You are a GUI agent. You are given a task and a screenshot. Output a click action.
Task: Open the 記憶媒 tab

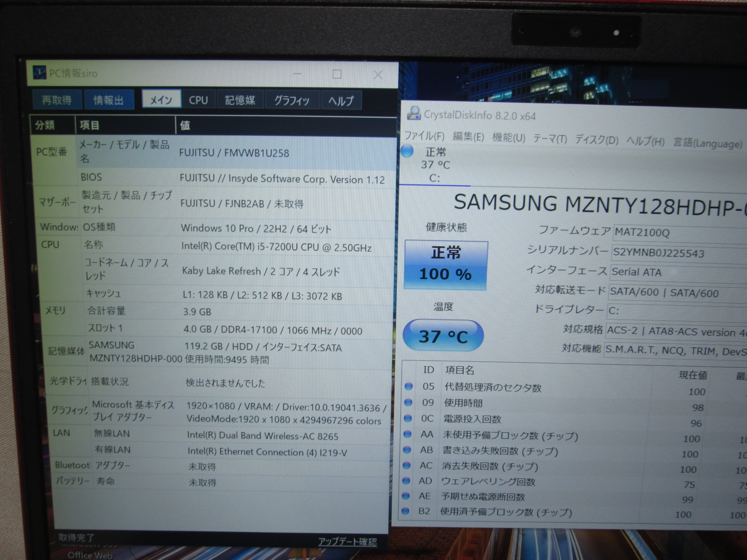(240, 100)
